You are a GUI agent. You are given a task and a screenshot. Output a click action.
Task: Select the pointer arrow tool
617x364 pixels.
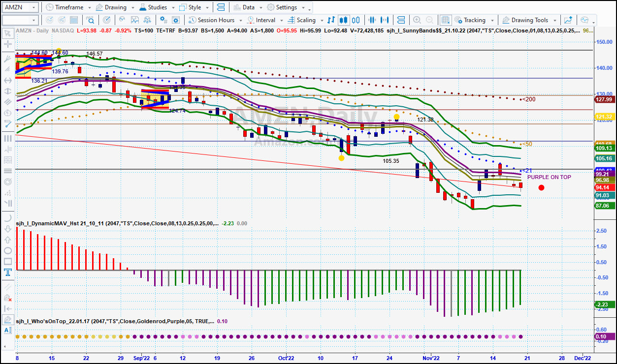(8, 33)
